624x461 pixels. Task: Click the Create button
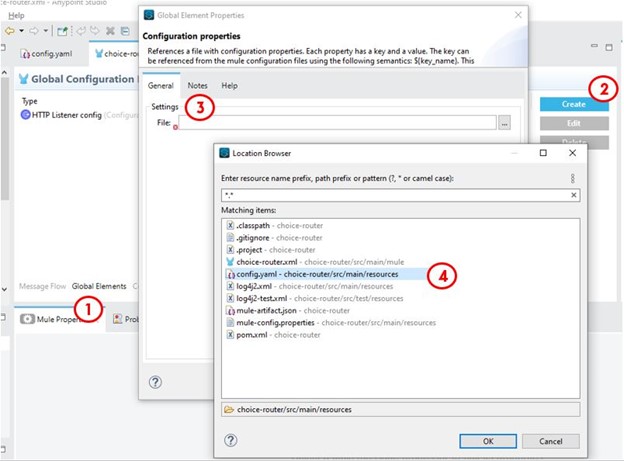click(x=573, y=104)
